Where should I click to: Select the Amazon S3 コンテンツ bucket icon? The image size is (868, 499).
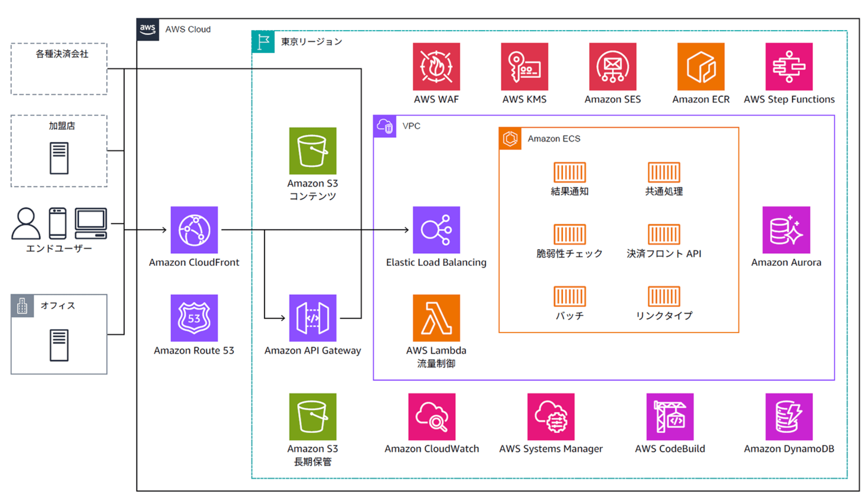click(312, 151)
